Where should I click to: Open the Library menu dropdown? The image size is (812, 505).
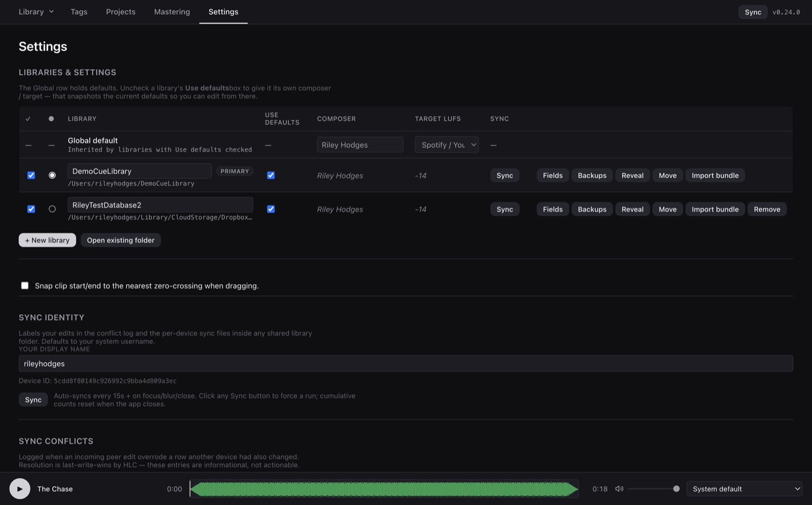click(x=36, y=12)
